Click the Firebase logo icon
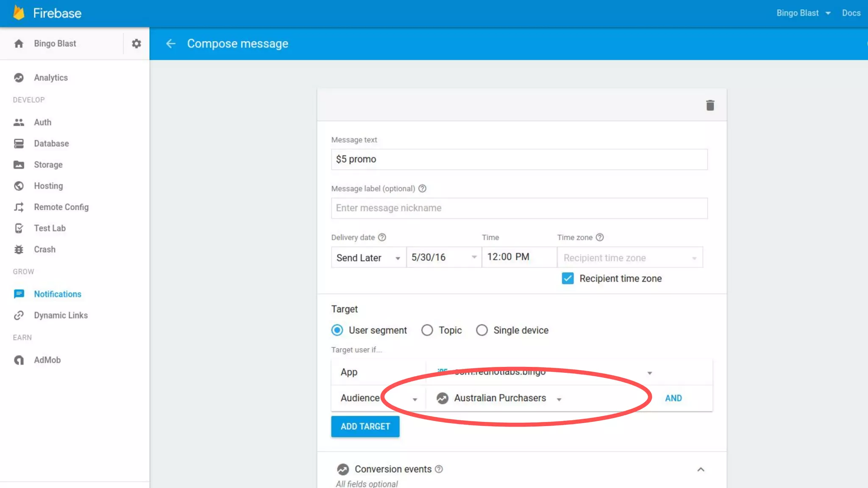The height and width of the screenshot is (488, 868). pos(19,13)
